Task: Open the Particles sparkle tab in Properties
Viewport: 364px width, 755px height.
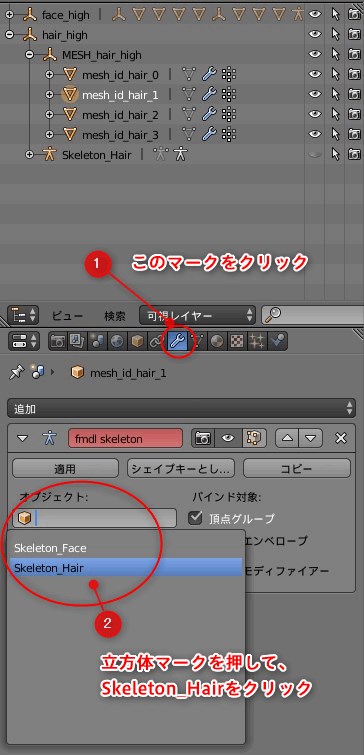Action: (257, 341)
